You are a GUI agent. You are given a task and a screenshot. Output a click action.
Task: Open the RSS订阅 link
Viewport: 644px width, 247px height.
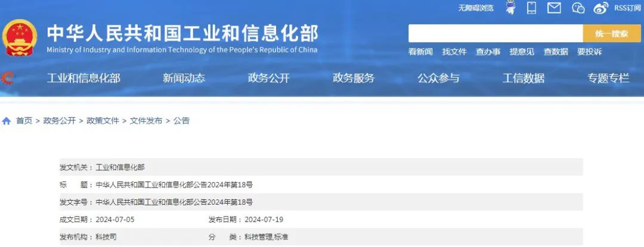pos(627,8)
